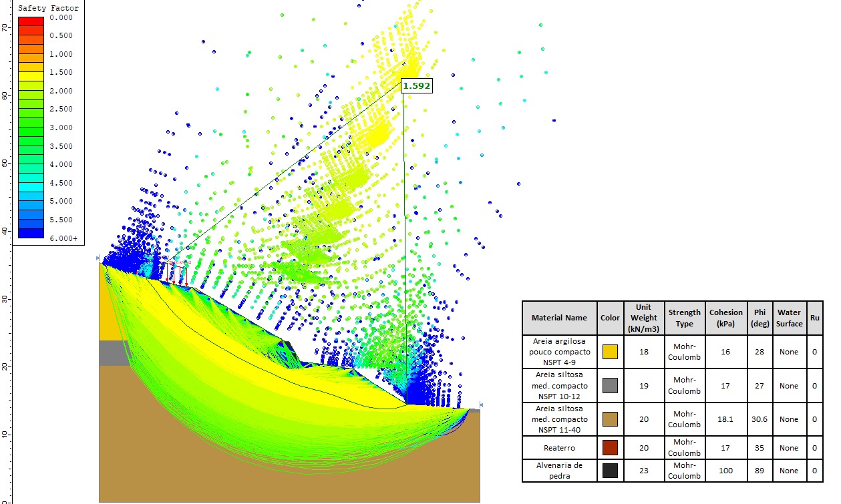This screenshot has height=504, width=841.
Task: Click the right slope limit marker
Action: coord(480,405)
